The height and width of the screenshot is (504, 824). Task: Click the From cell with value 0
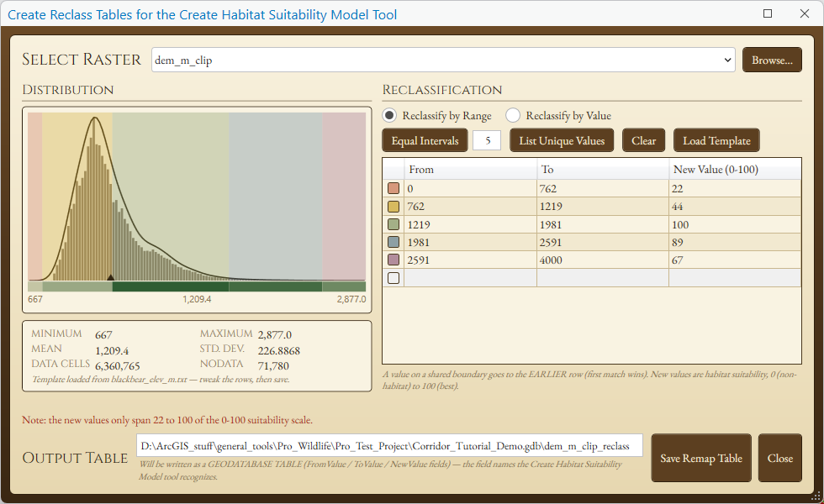pos(470,188)
